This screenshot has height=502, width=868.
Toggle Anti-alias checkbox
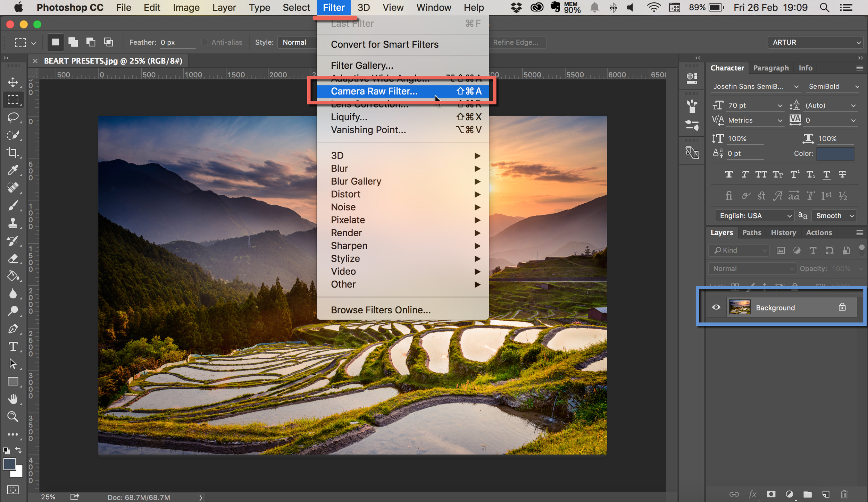[201, 41]
